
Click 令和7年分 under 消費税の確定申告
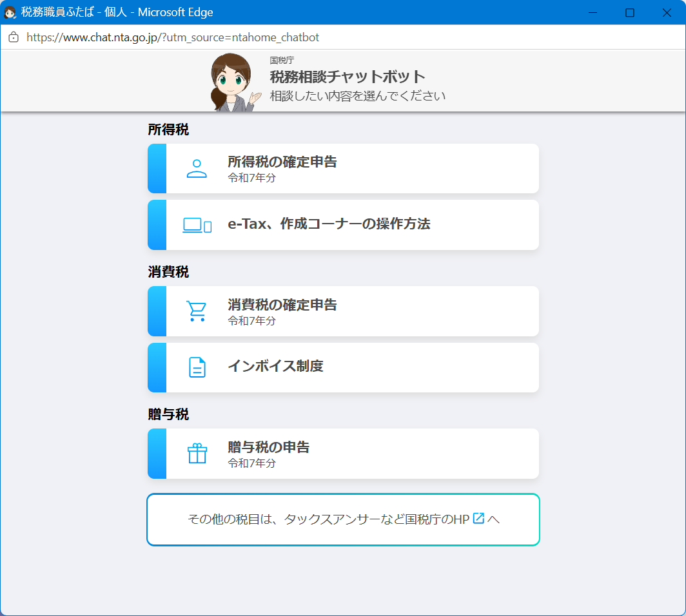tap(252, 321)
